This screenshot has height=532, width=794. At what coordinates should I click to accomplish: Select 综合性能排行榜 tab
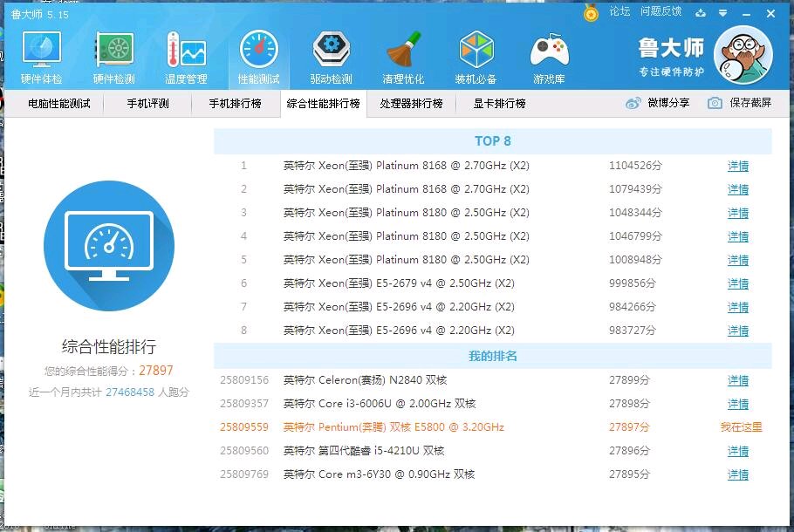click(x=323, y=104)
